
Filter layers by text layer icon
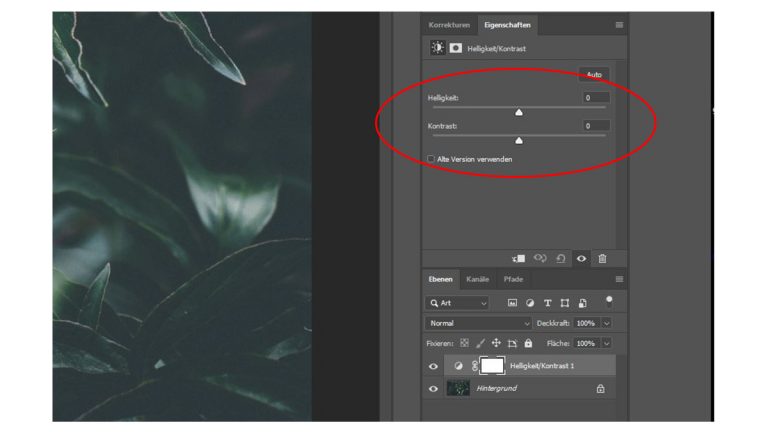coord(547,303)
